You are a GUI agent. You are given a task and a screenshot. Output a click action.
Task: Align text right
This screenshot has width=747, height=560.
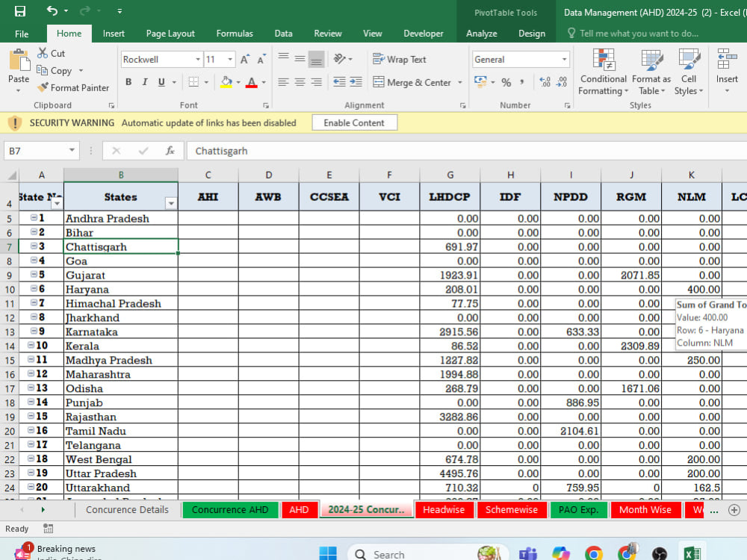[x=316, y=82]
